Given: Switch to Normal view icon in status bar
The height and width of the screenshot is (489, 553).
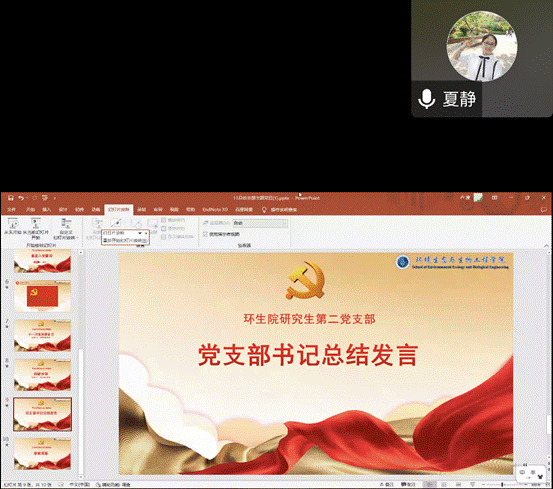Looking at the screenshot, I should (429, 484).
